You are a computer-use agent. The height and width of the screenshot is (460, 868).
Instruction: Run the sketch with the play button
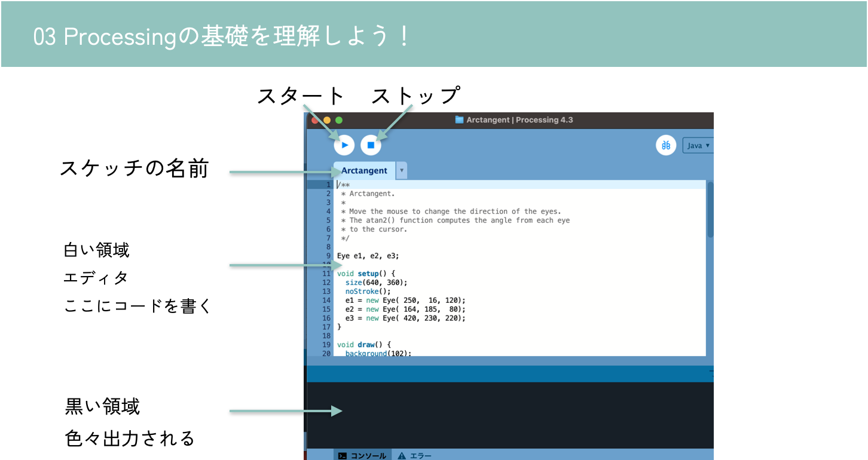[344, 145]
